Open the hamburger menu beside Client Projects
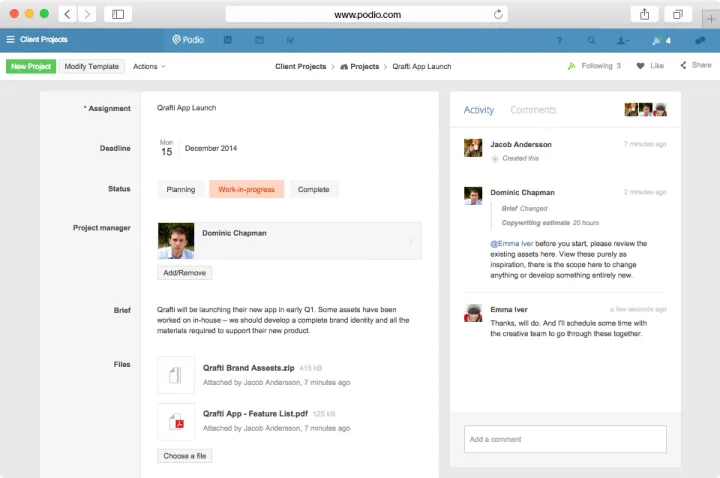720x478 pixels. 11,40
